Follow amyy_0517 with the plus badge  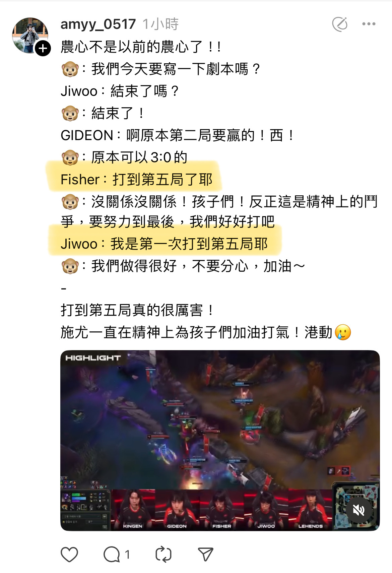43,48
